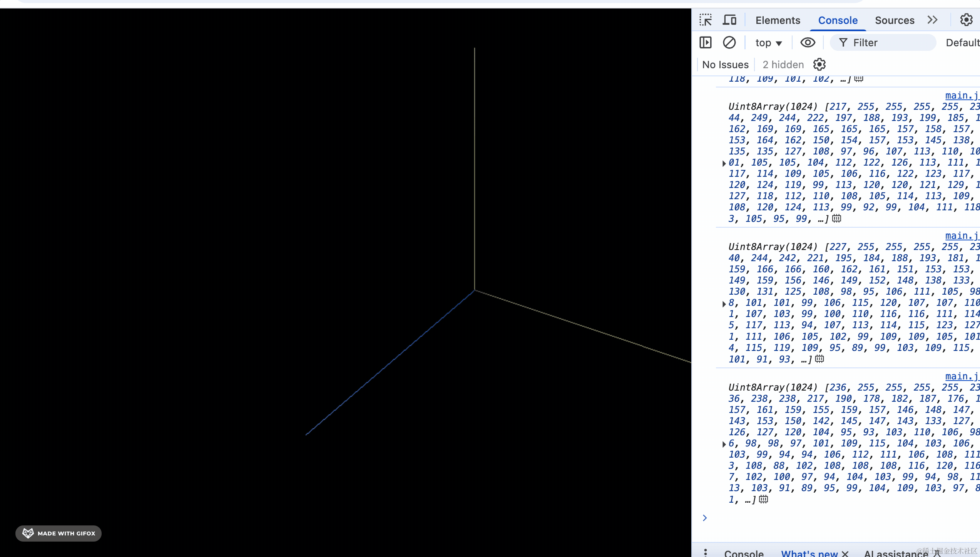Click memory inspector icon after 3, 105, 95, 99
Viewport: 980px width, 557px height.
tap(836, 218)
